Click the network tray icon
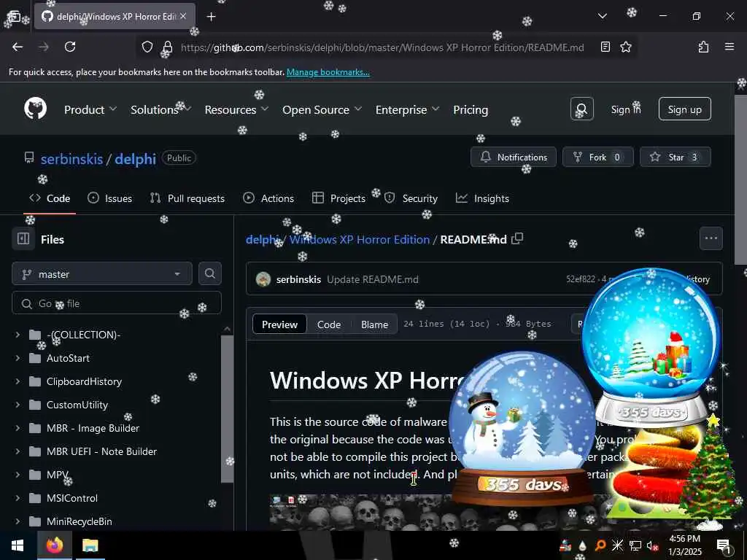 635,545
